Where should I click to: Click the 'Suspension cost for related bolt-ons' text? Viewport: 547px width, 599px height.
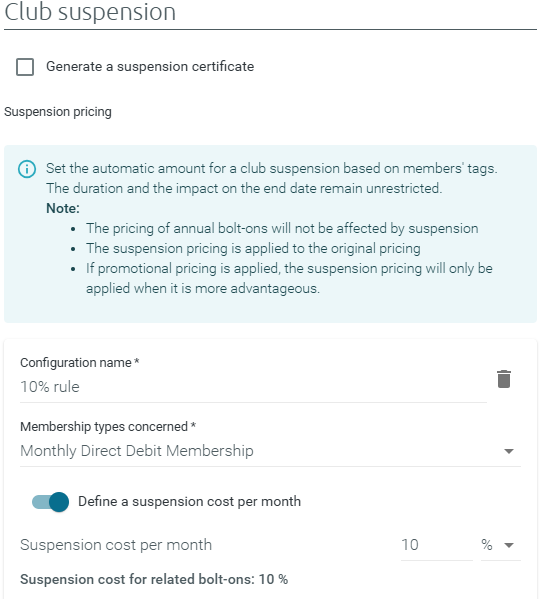coord(137,580)
